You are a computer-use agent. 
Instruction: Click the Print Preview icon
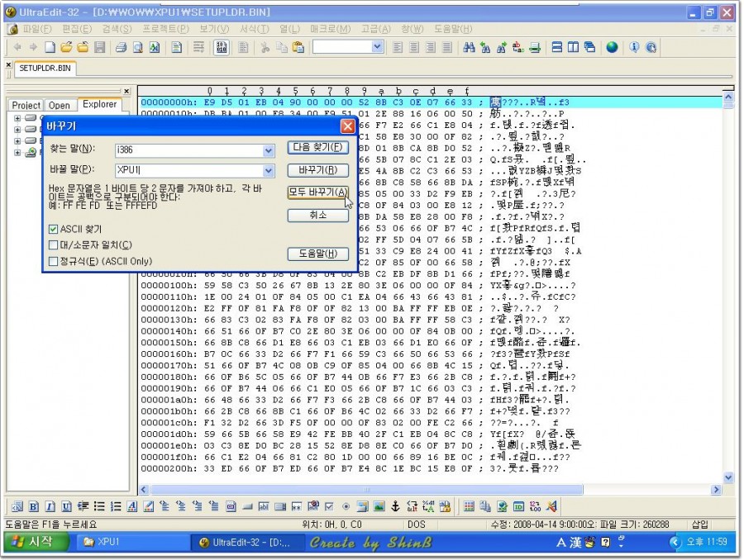click(x=137, y=47)
